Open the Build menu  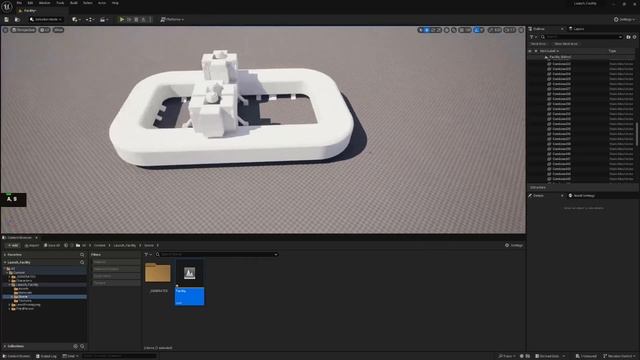click(74, 3)
